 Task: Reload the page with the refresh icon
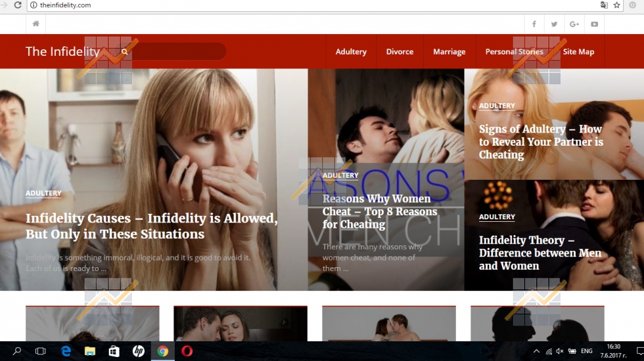[x=18, y=5]
